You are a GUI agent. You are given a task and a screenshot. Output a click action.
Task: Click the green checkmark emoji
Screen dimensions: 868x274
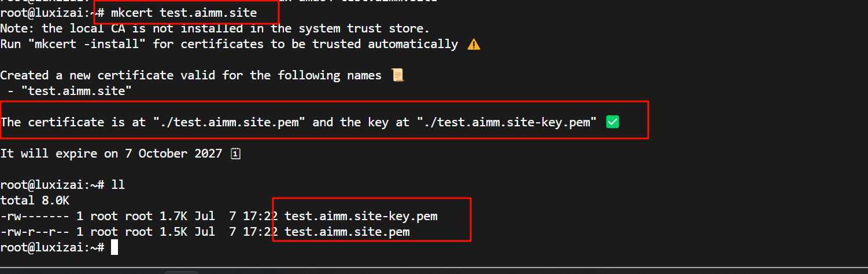tap(612, 122)
